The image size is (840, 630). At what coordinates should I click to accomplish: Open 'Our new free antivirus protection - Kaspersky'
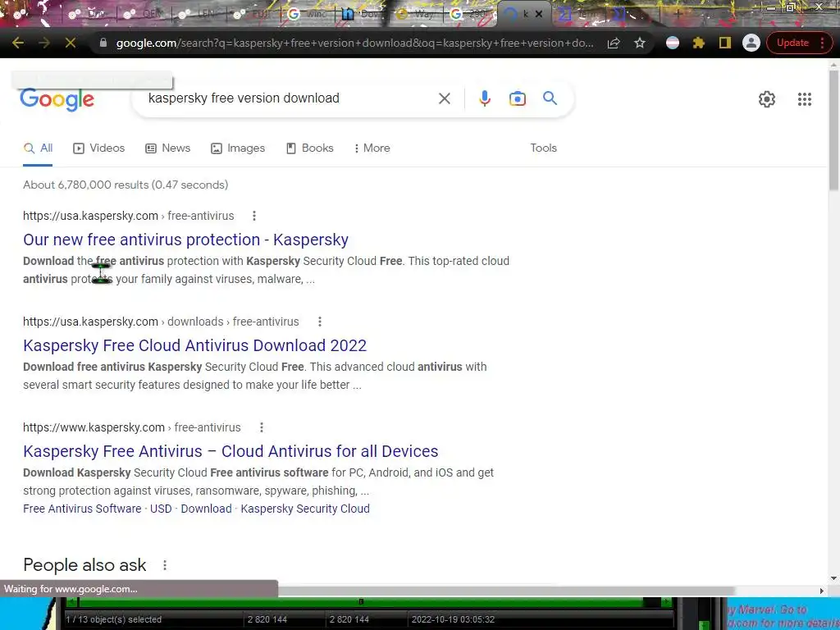point(185,240)
